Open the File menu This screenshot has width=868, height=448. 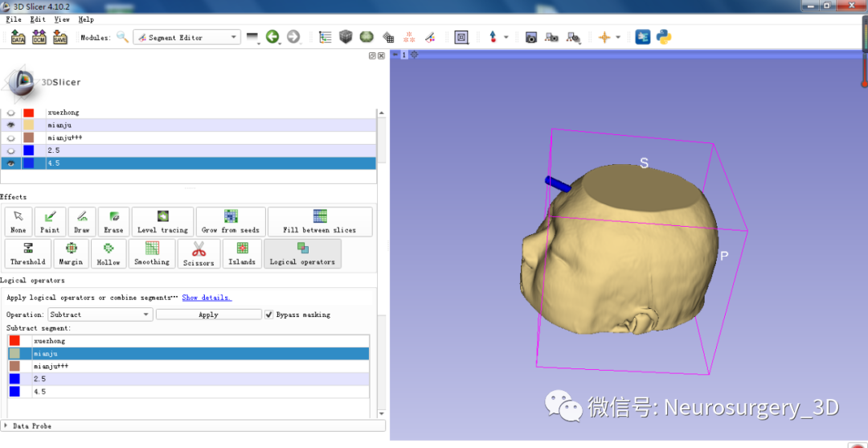coord(13,19)
